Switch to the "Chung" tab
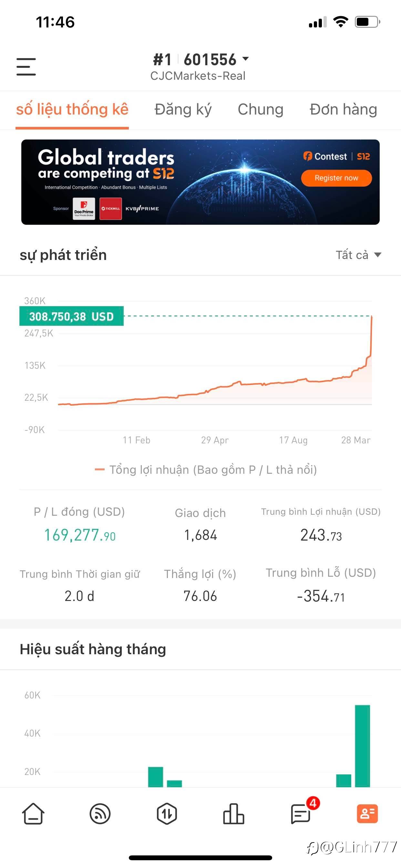Image resolution: width=401 pixels, height=868 pixels. (x=261, y=109)
